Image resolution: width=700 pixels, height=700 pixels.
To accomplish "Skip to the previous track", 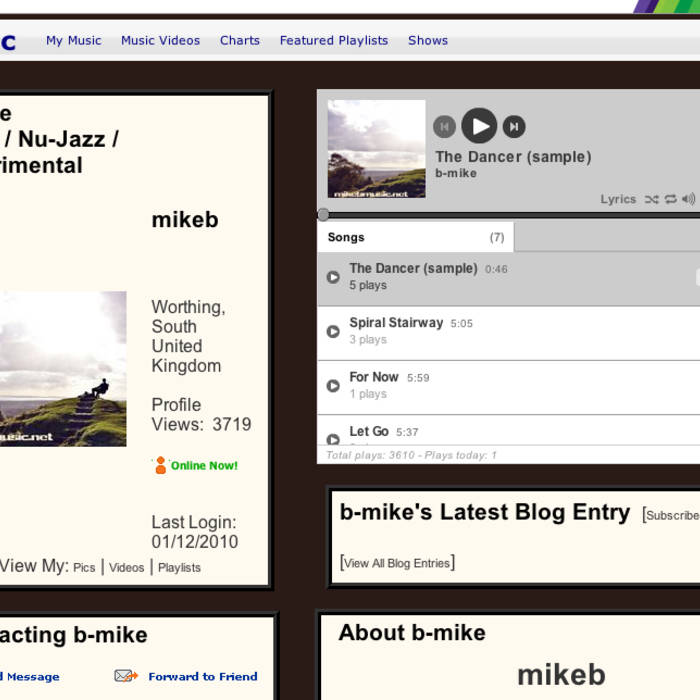I will (444, 126).
